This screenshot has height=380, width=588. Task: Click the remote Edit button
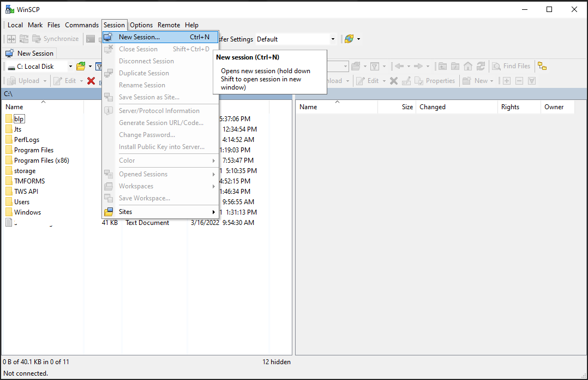(368, 81)
